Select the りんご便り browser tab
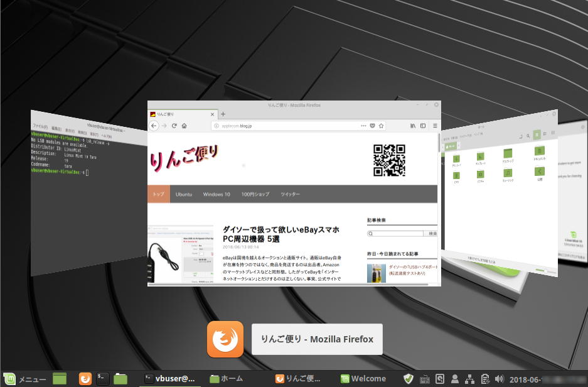This screenshot has width=588, height=387. [x=182, y=114]
